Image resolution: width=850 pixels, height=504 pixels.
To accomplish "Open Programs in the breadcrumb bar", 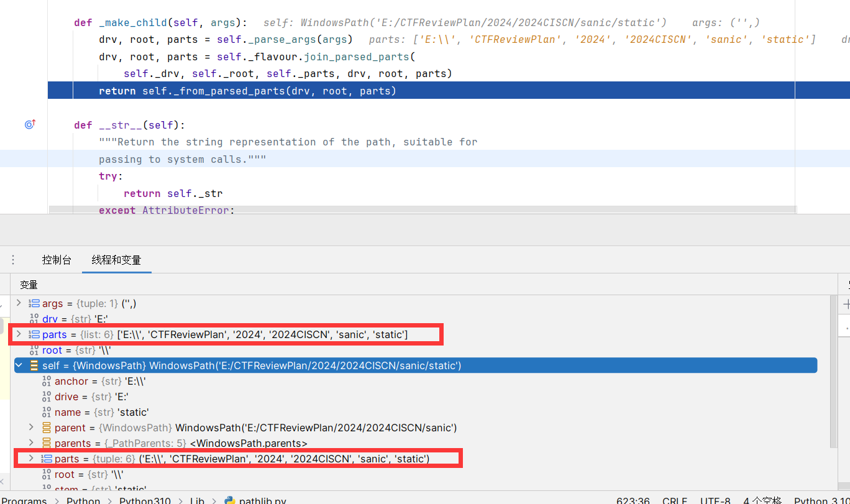I will 24,500.
